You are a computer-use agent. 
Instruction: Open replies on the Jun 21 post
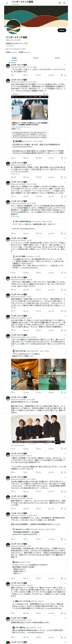coord(12,330)
